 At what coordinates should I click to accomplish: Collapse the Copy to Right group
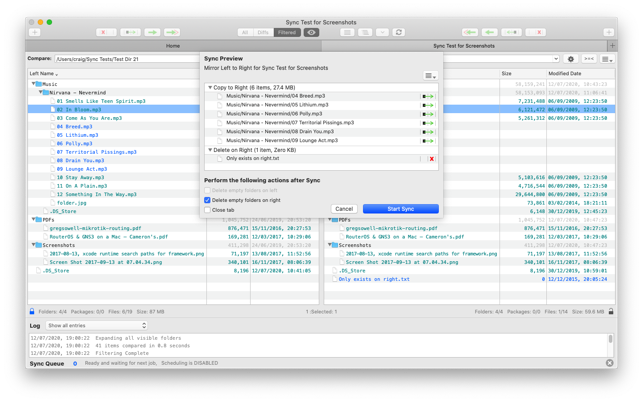(x=210, y=87)
